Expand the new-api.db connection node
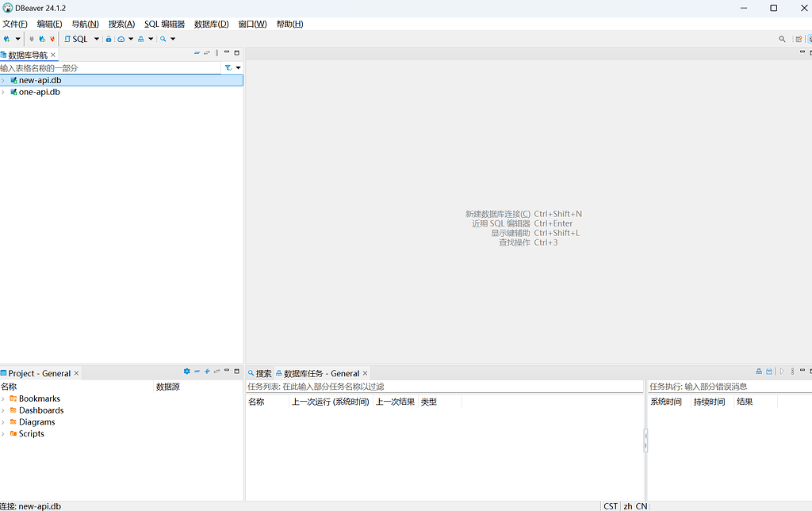This screenshot has height=511, width=812. click(x=3, y=80)
